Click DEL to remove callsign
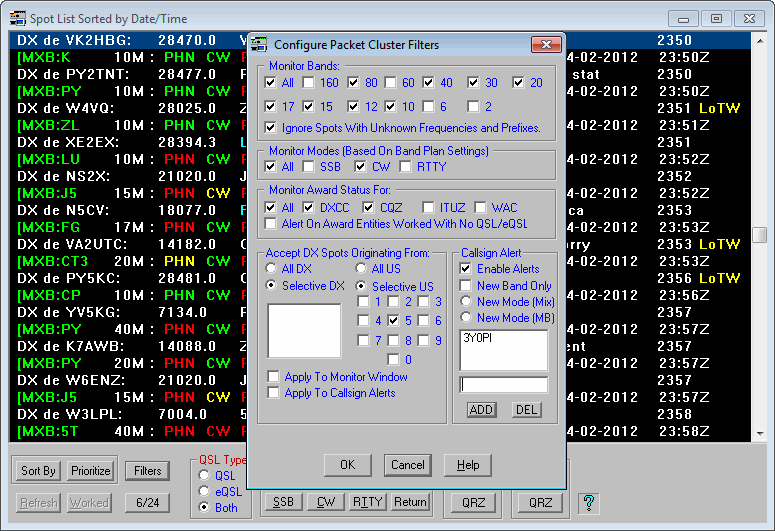The image size is (775, 531). 526,409
